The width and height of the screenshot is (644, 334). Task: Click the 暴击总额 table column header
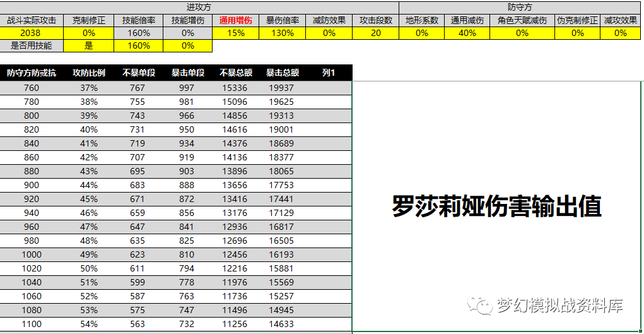(x=283, y=73)
